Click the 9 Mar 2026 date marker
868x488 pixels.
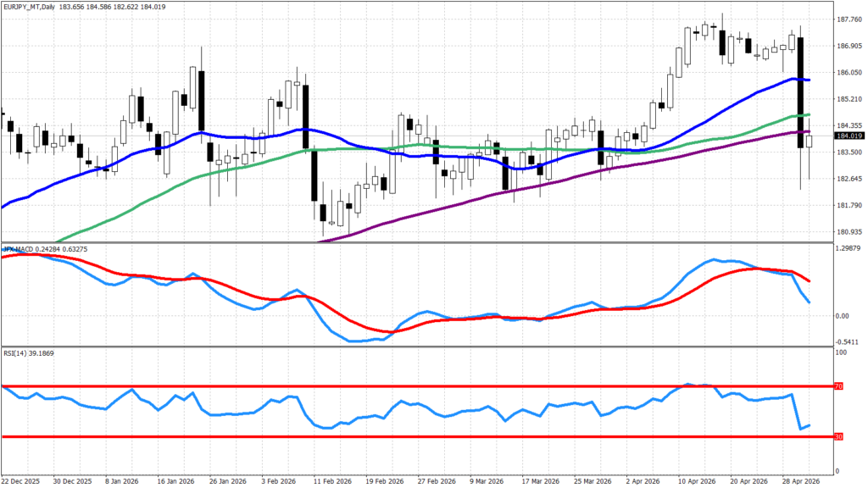coord(487,481)
